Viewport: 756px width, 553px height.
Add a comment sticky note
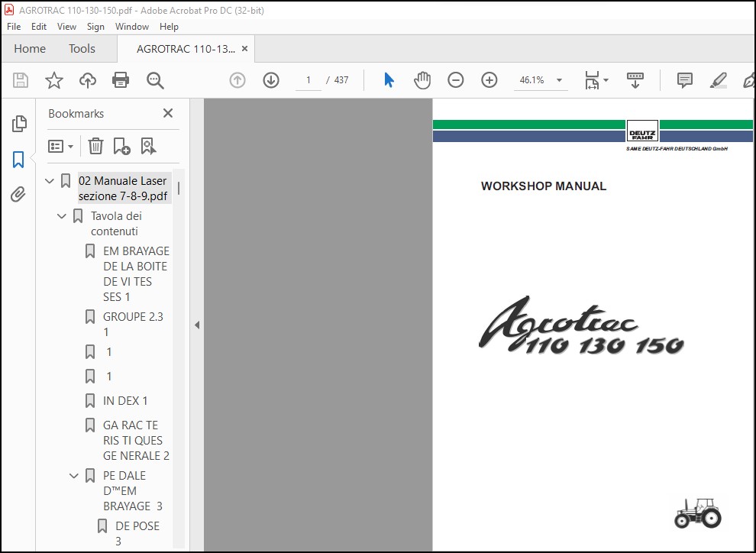click(685, 80)
